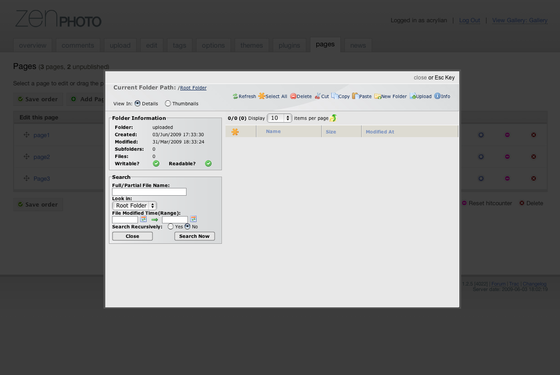560x375 pixels.
Task: Open the Look in Root Folder dropdown
Action: (134, 205)
